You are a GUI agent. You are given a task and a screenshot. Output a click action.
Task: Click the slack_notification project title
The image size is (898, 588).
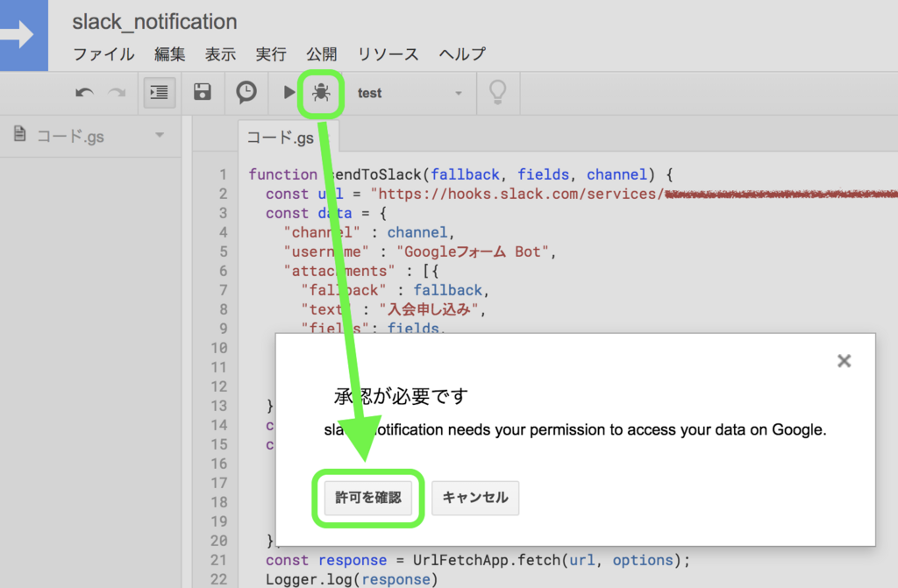154,22
